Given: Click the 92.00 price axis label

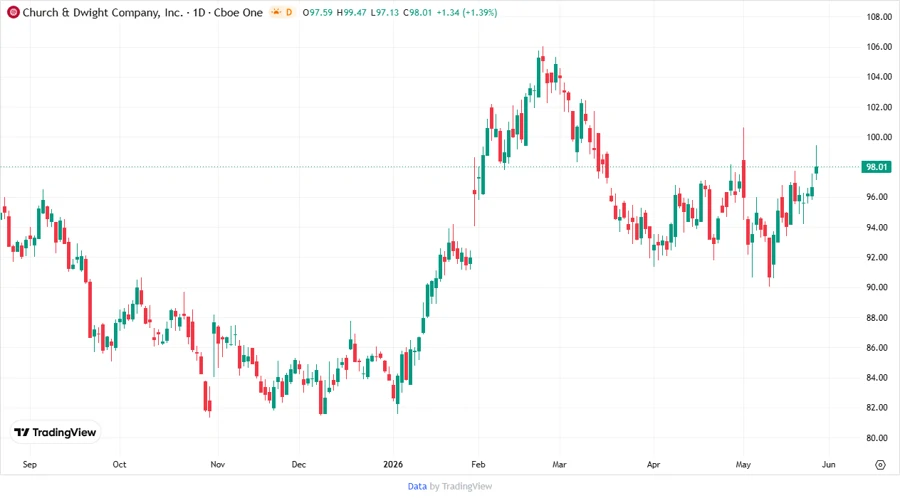Looking at the screenshot, I should (x=879, y=257).
